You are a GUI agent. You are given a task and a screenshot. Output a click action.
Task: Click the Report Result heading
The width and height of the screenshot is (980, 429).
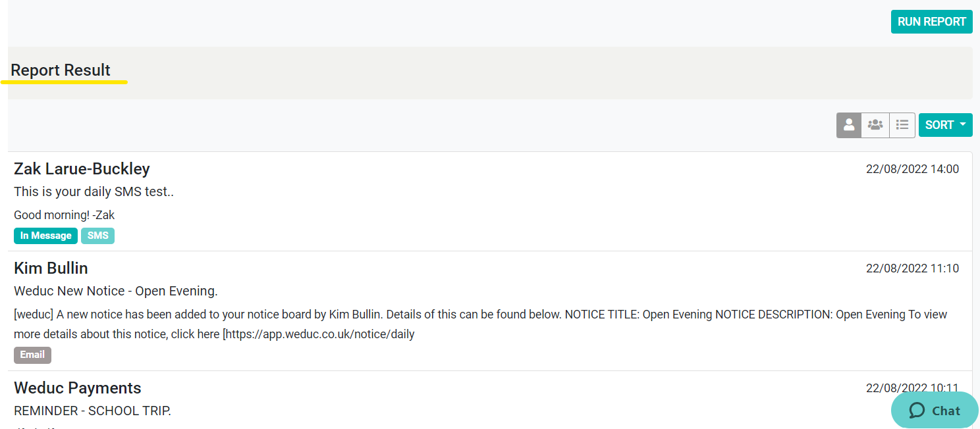[x=61, y=70]
